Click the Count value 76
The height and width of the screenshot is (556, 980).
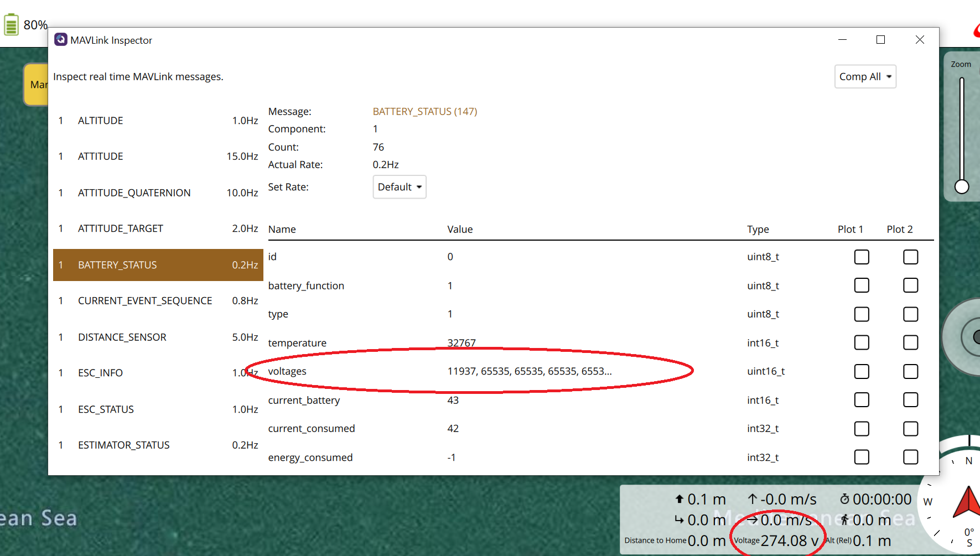[378, 147]
